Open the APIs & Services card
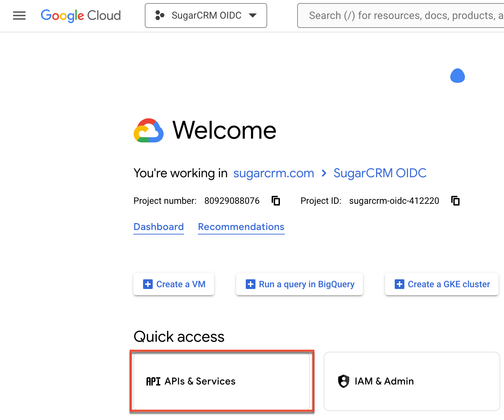Screen dimensions: 504x420 (x=222, y=381)
